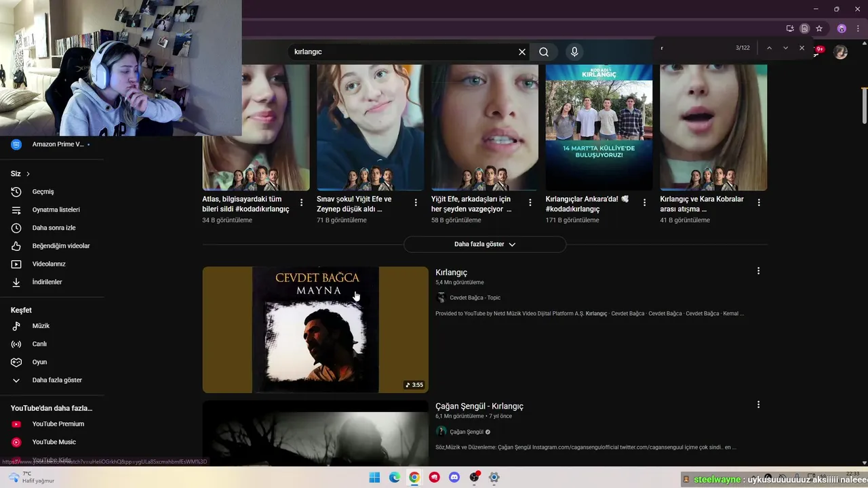
Task: Open Cevdet Bağca - Topic channel
Action: tap(475, 298)
